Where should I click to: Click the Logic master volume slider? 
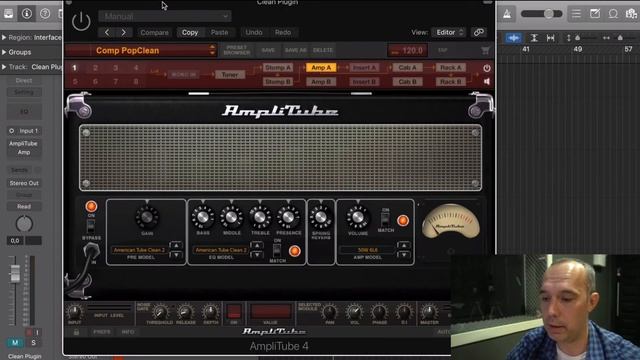coord(542,14)
